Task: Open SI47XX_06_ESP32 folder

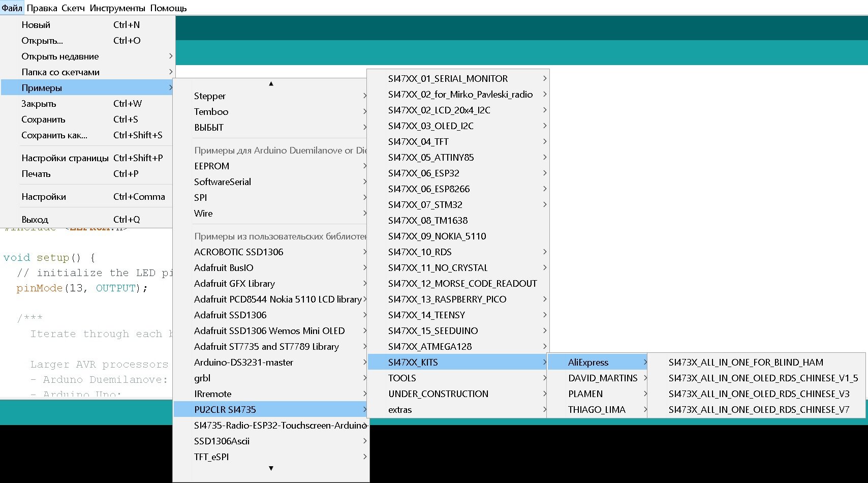Action: click(458, 173)
